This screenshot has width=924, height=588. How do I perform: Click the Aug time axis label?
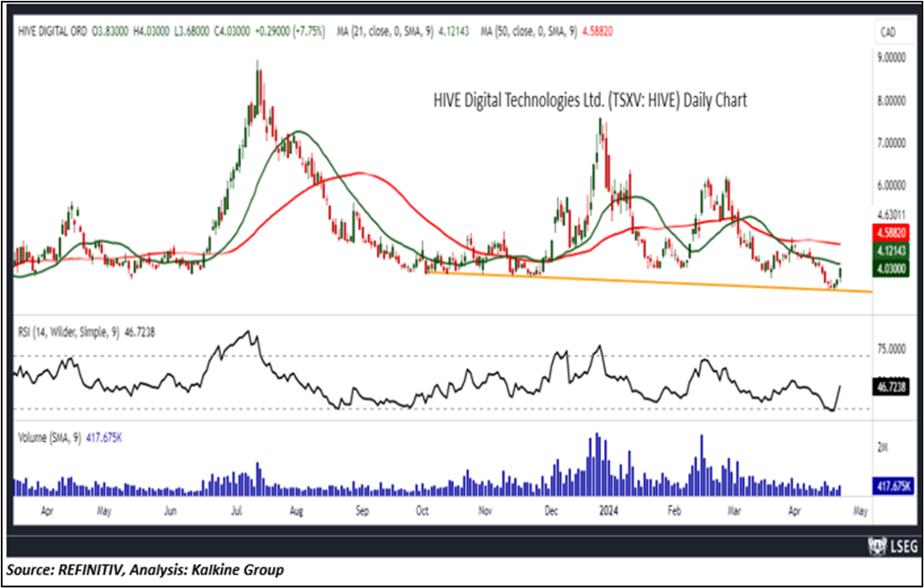click(296, 510)
